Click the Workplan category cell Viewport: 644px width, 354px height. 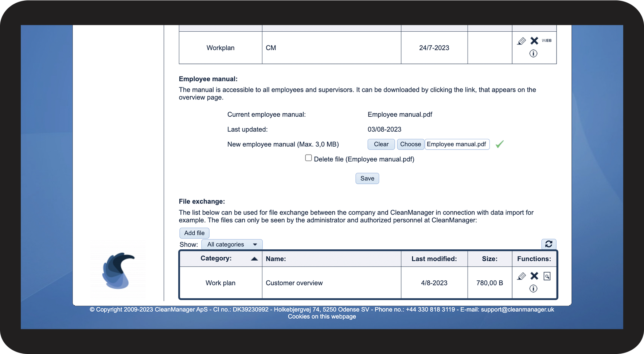[220, 48]
